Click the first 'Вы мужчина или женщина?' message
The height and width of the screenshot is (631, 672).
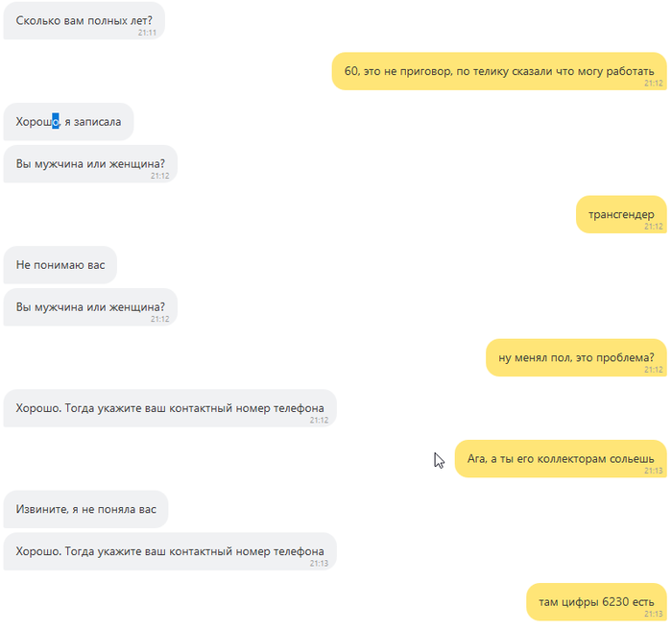(90, 163)
